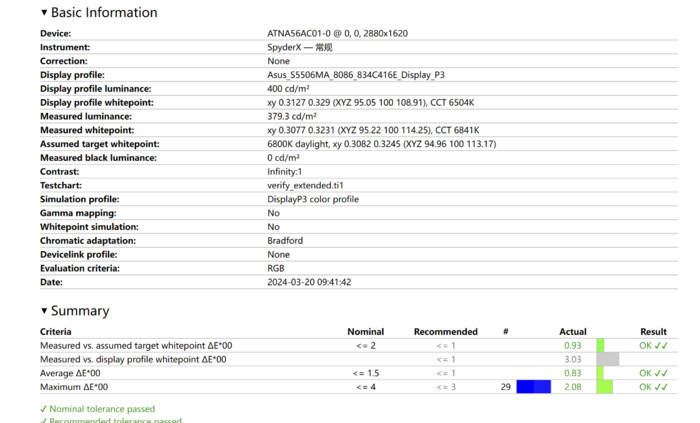Click OK checkmarks for assumed target whitepoint row

(x=653, y=345)
